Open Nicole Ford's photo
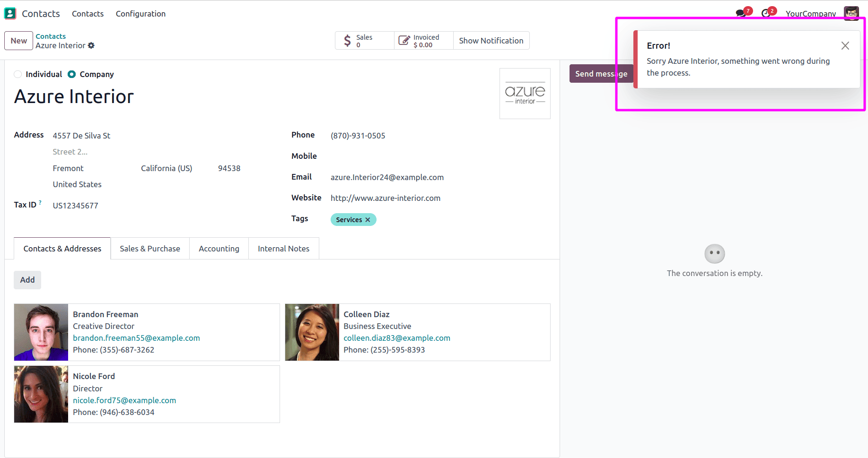868x458 pixels. (x=41, y=394)
